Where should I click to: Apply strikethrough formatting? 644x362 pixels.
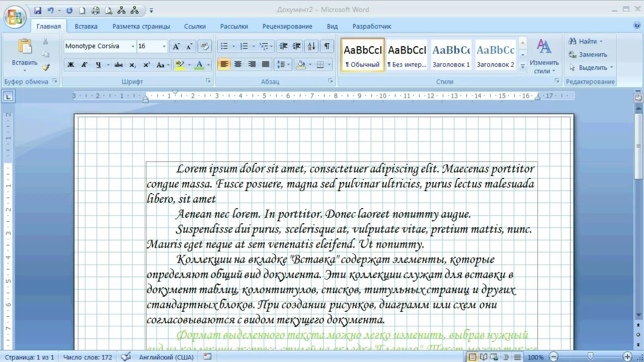click(x=119, y=65)
